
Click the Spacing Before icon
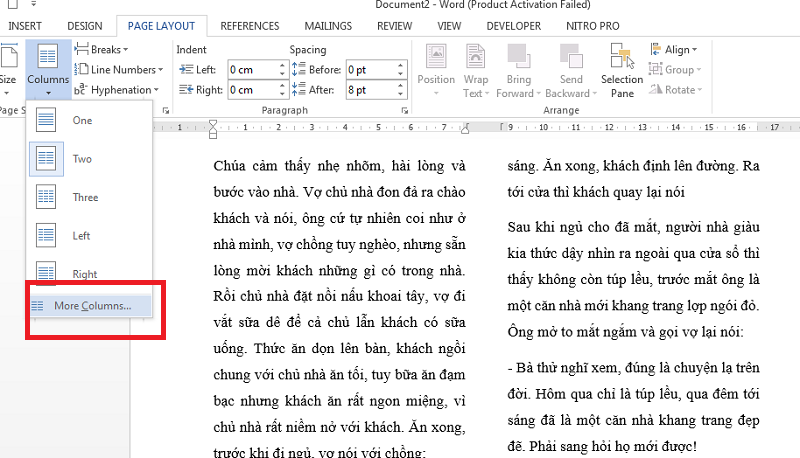point(299,69)
